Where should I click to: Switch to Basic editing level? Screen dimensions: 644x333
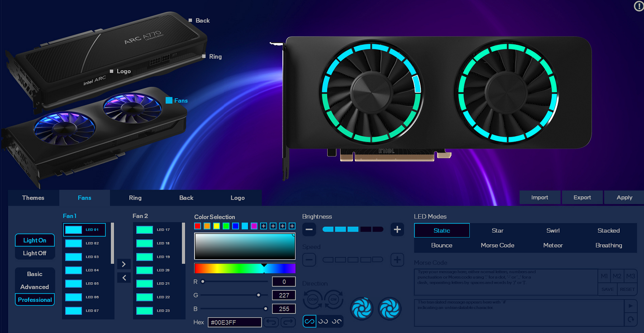click(x=35, y=274)
